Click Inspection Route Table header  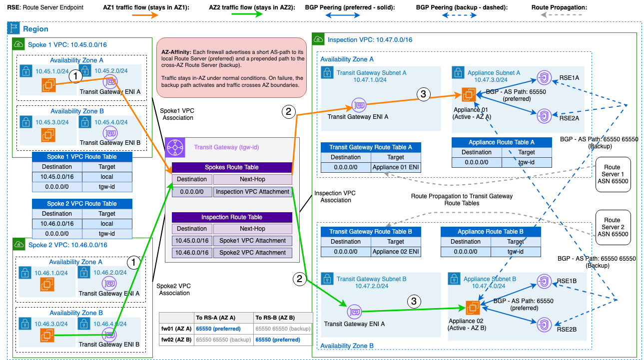click(232, 217)
